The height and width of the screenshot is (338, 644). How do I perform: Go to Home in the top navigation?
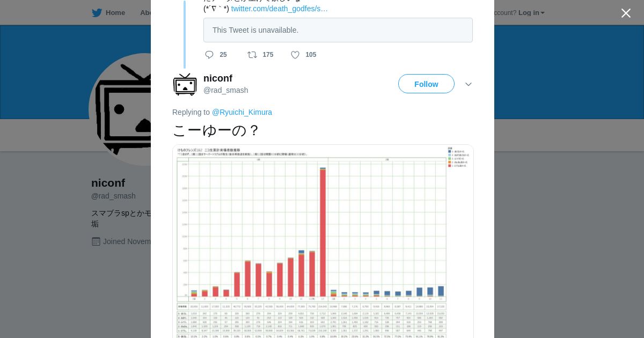tap(109, 13)
